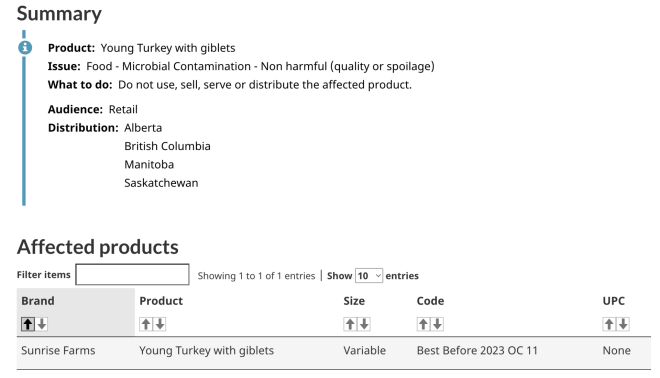Viewport: 660px width, 378px height.
Task: Open the Show entries count dropdown
Action: pos(369,276)
